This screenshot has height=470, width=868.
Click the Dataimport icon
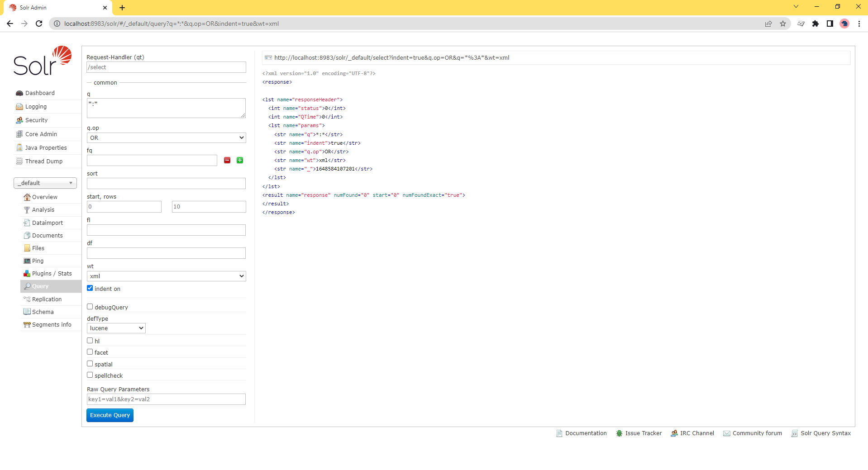tap(27, 223)
